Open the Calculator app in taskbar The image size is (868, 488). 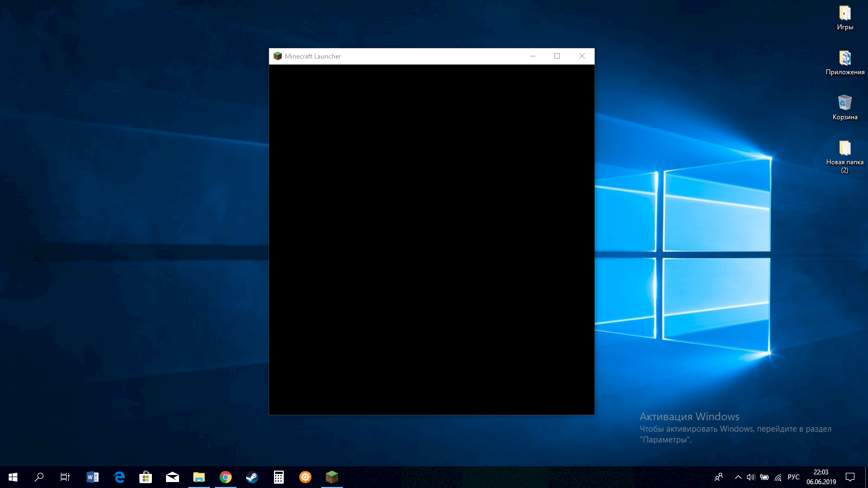click(279, 477)
